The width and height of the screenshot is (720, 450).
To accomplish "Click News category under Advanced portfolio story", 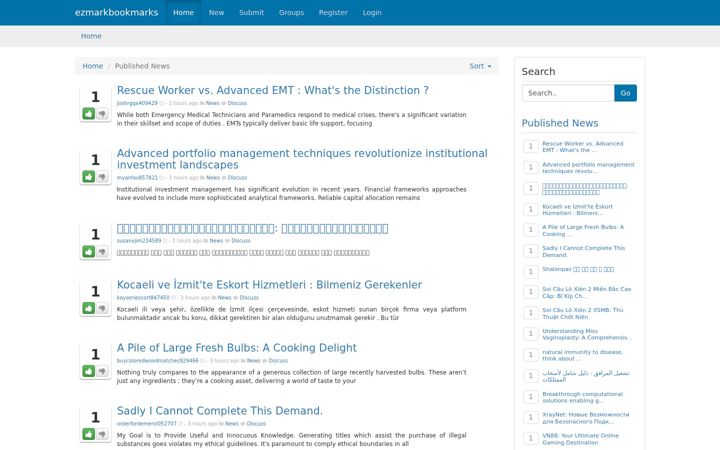I will 213,178.
